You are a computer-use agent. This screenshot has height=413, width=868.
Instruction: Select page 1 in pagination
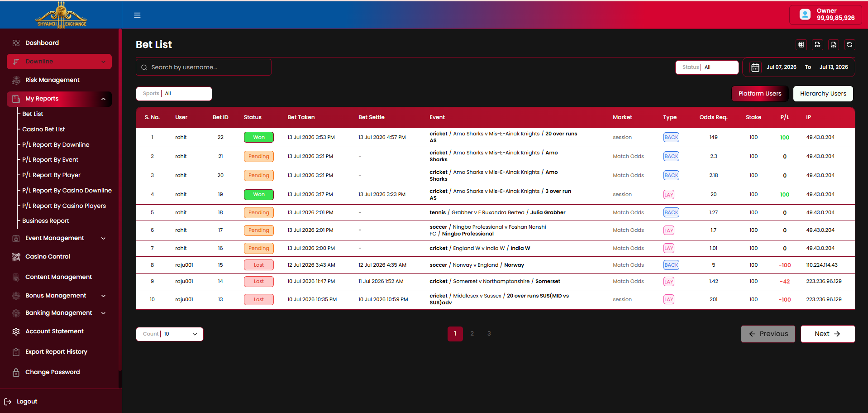455,334
